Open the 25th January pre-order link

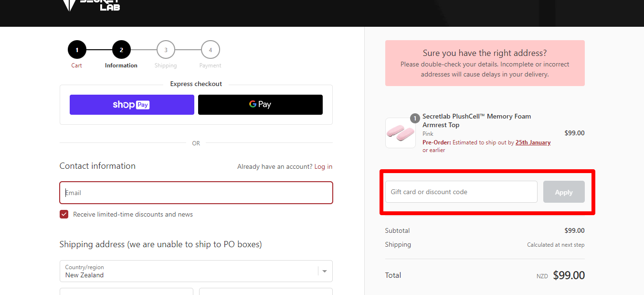533,142
